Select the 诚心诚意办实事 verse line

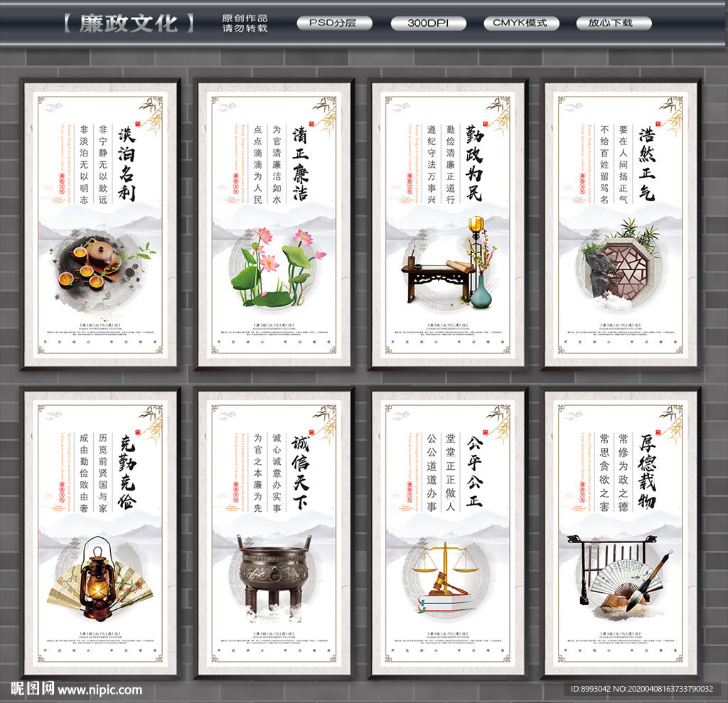(x=277, y=473)
